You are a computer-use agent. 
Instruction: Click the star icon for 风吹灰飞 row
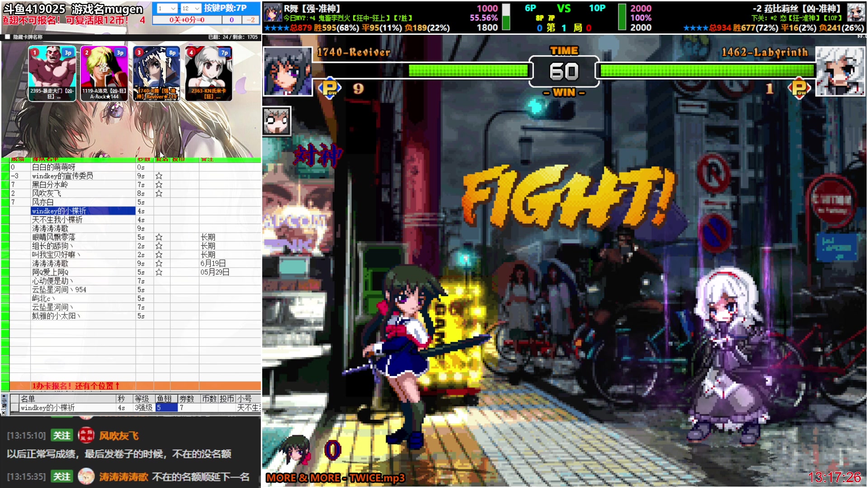(159, 193)
